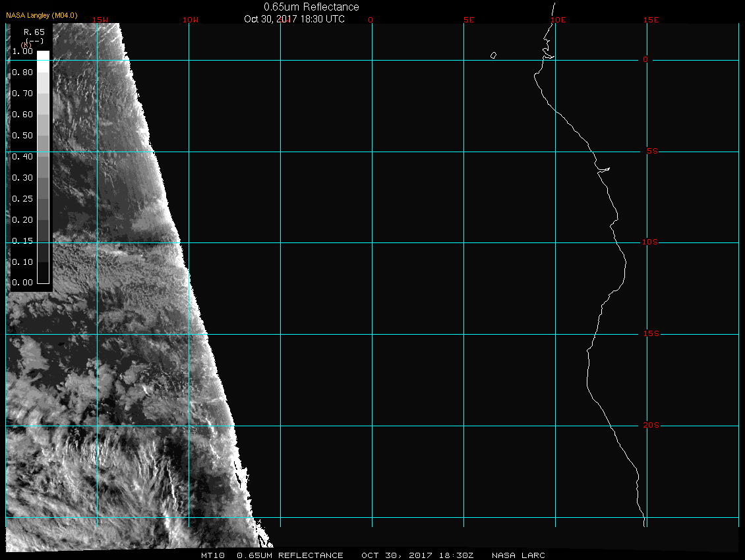Click the 15E longitude label
Viewport: 745px width, 560px height.
tap(651, 20)
